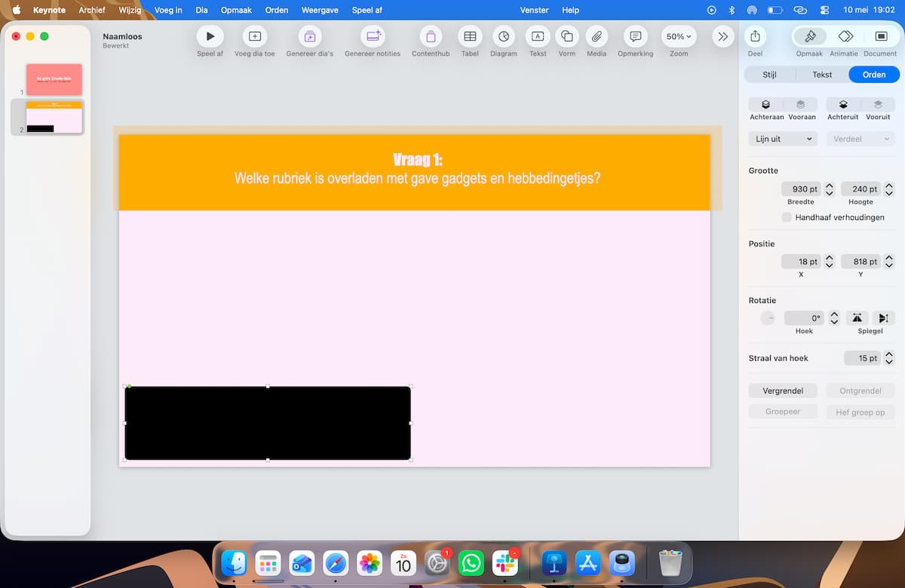905x588 pixels.
Task: Insert a text box with Tekst
Action: pos(538,36)
